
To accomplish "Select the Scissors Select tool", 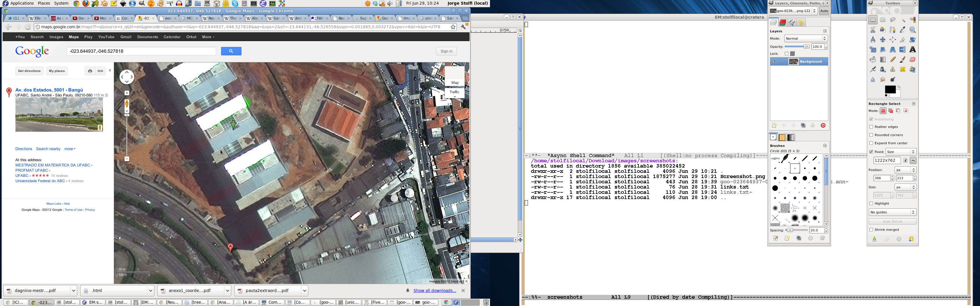I will tap(873, 30).
